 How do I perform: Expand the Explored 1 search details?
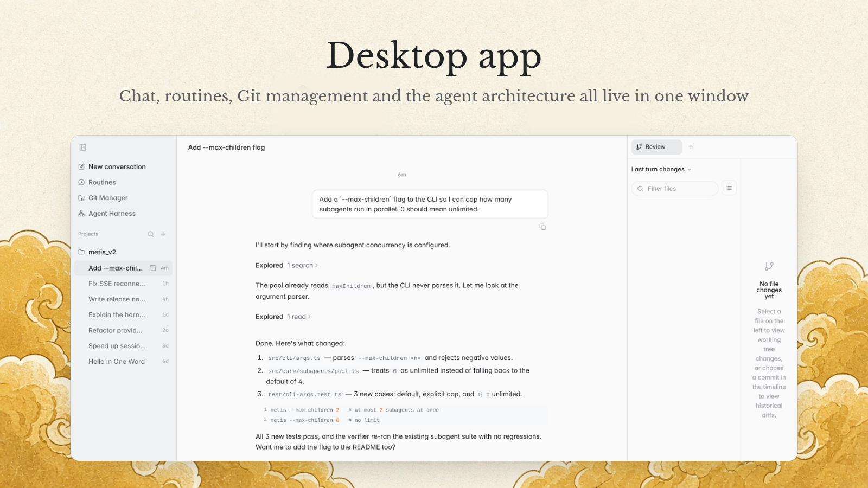tap(286, 266)
